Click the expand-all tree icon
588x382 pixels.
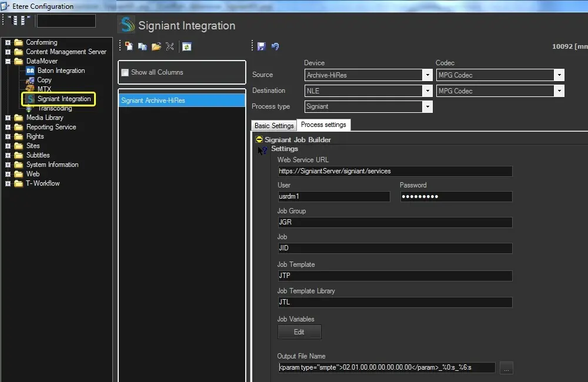[12, 21]
